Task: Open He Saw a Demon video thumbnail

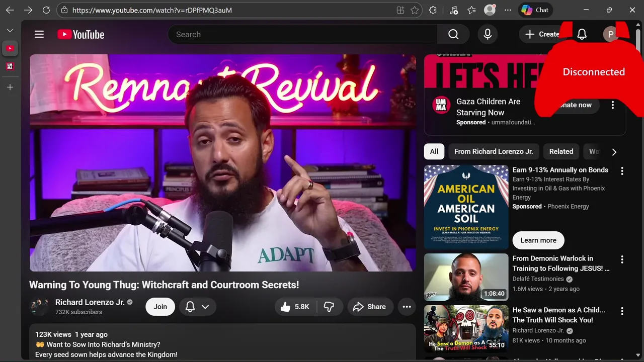Action: pos(466,329)
